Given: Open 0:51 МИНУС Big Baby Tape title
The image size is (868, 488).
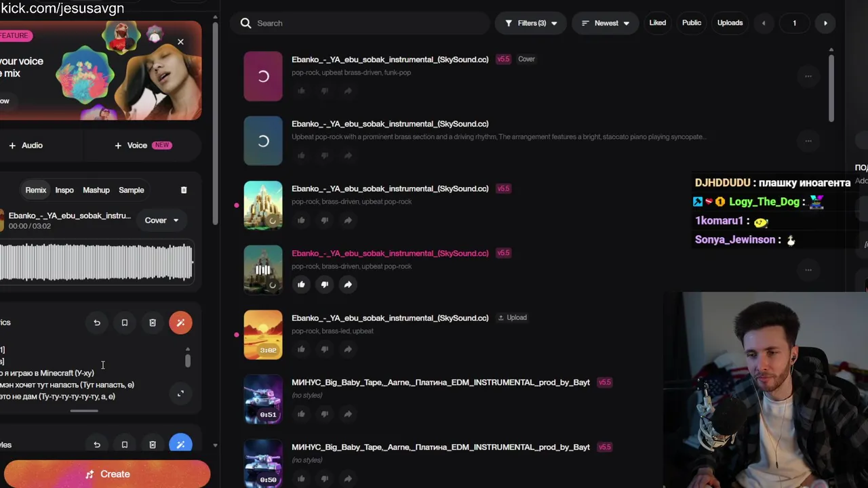Looking at the screenshot, I should pos(441,382).
